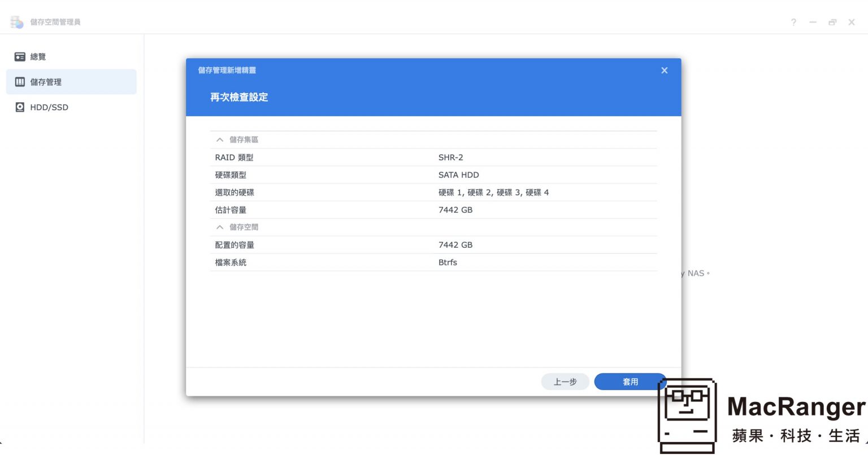The height and width of the screenshot is (455, 868).
Task: Click the help question mark icon
Action: 793,23
